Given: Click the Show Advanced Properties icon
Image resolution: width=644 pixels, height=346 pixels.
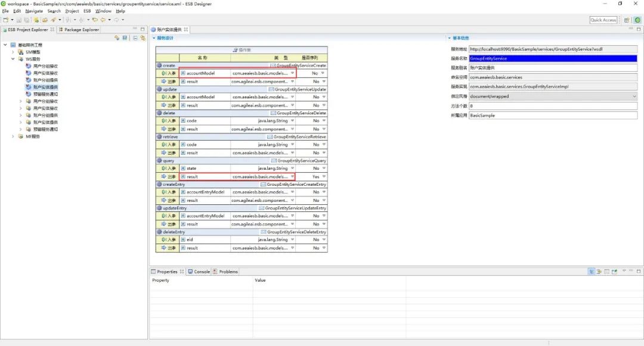Looking at the screenshot, I should click(599, 272).
